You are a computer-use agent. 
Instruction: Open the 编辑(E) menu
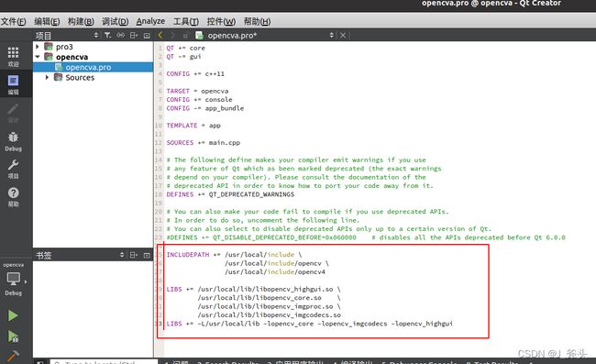coord(47,21)
